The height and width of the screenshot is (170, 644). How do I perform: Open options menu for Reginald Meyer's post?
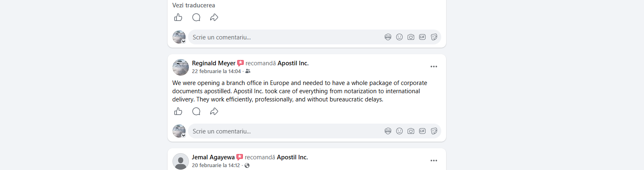434,67
